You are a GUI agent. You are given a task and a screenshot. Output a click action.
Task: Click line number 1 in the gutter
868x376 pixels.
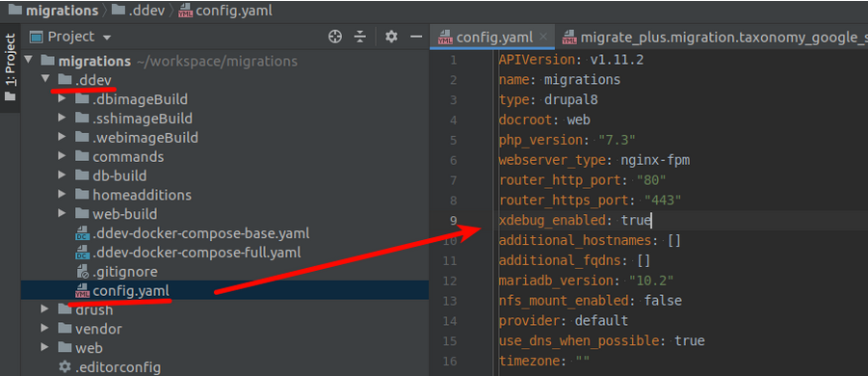454,60
